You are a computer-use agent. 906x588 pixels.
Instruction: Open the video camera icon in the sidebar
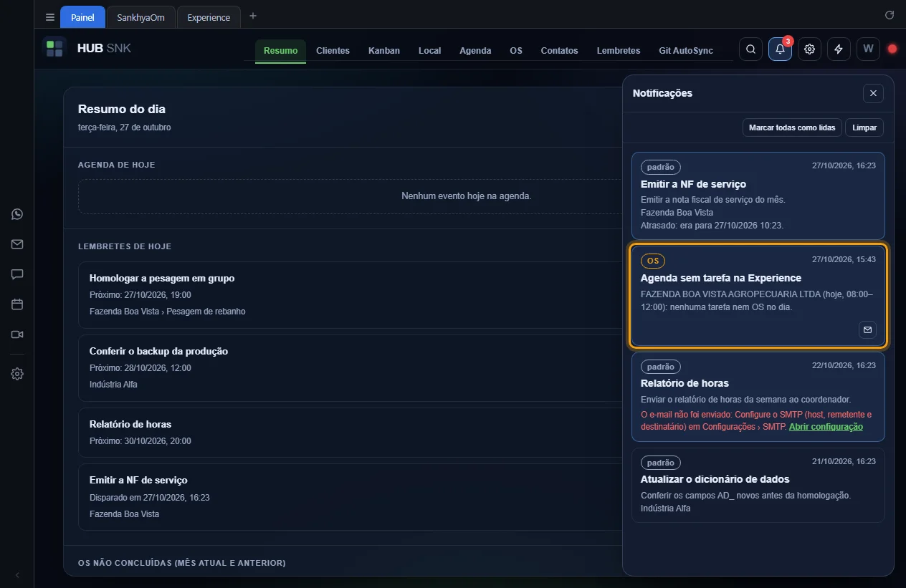click(x=17, y=334)
